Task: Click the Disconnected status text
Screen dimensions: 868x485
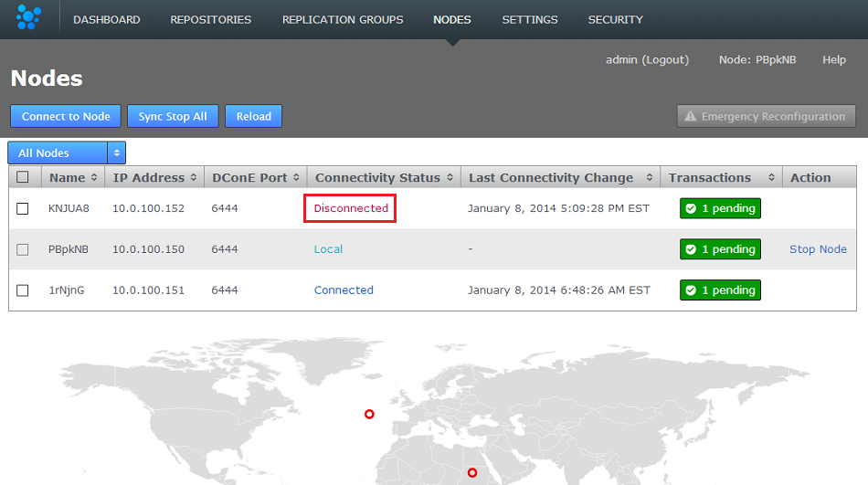Action: coord(351,208)
